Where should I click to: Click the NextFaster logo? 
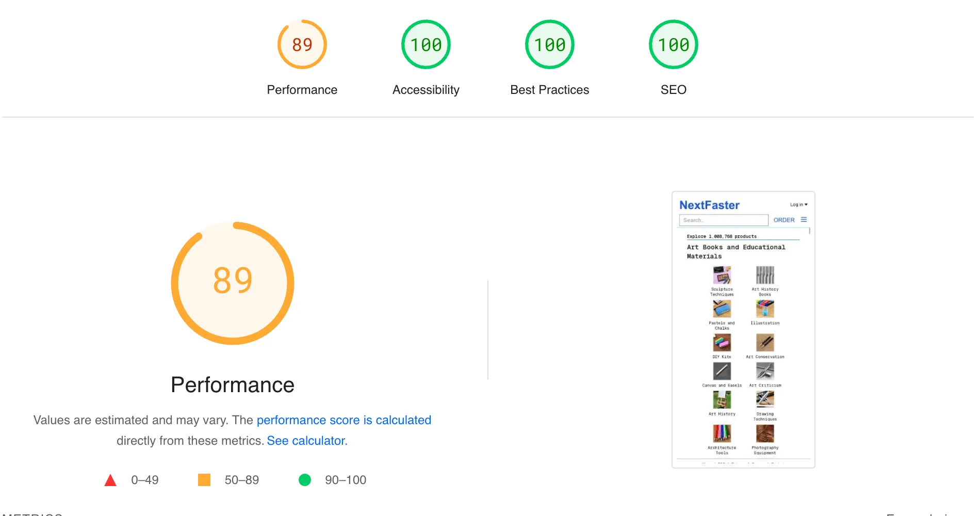pos(709,205)
